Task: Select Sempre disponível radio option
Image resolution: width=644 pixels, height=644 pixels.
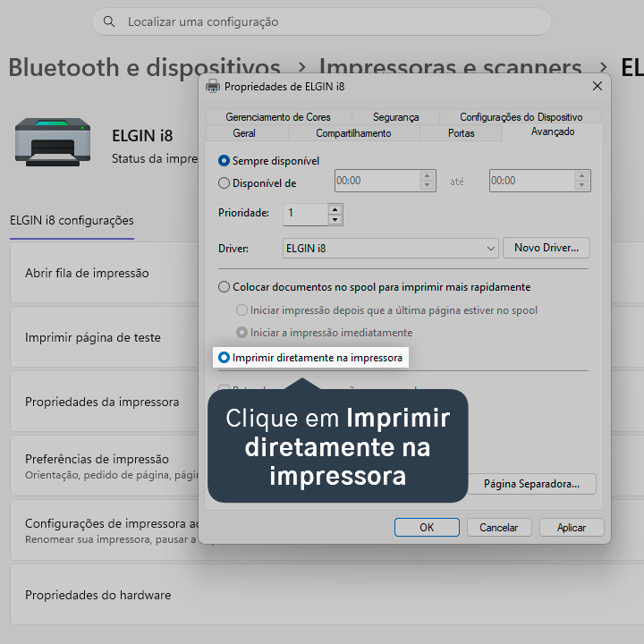Action: pyautogui.click(x=224, y=161)
